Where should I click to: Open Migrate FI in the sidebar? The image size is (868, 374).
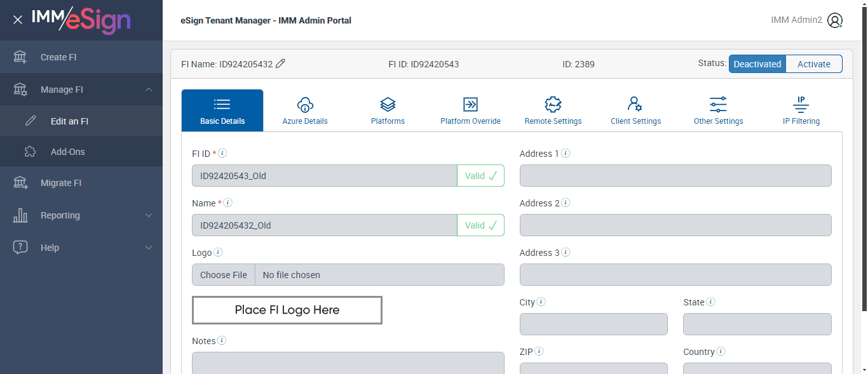pyautogui.click(x=61, y=183)
